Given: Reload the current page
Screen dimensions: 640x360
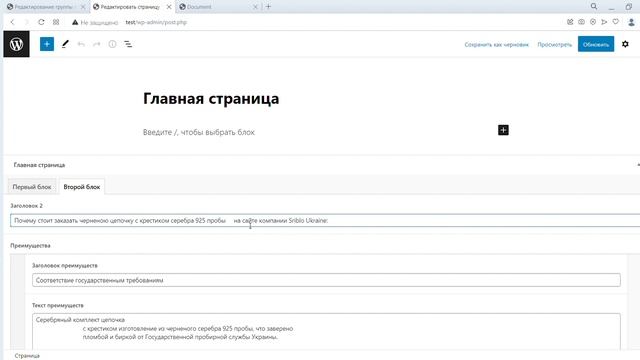Looking at the screenshot, I should tap(41, 22).
